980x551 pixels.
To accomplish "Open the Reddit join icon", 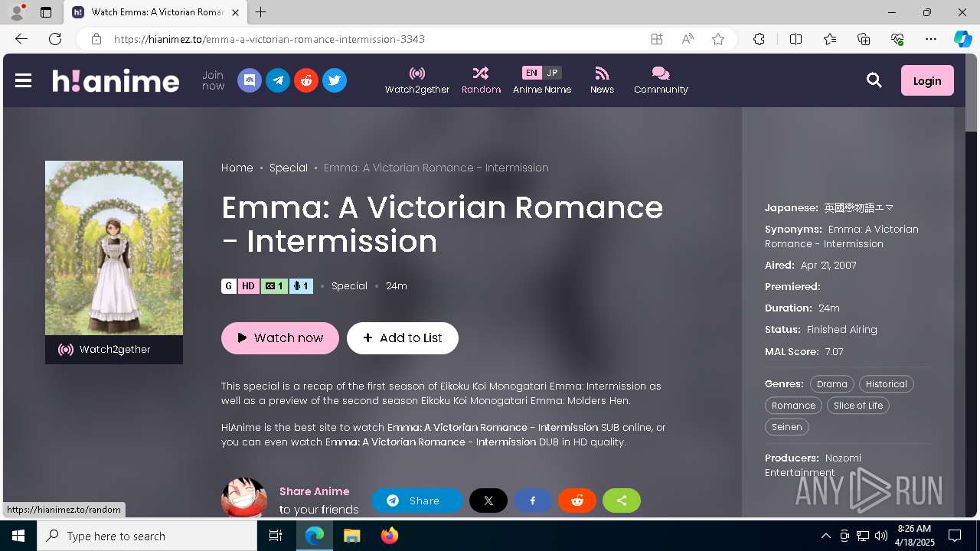I will (x=306, y=80).
